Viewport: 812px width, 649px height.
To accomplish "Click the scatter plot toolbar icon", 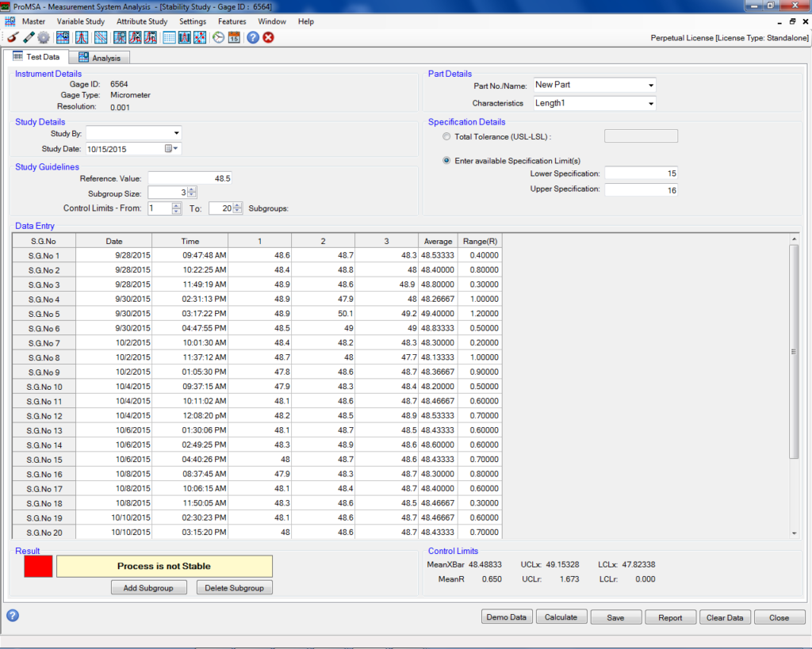I will [200, 37].
